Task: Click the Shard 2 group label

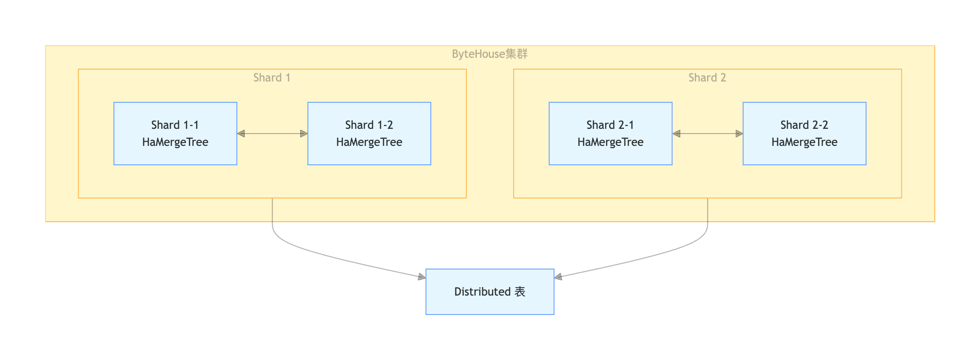Action: (x=707, y=78)
